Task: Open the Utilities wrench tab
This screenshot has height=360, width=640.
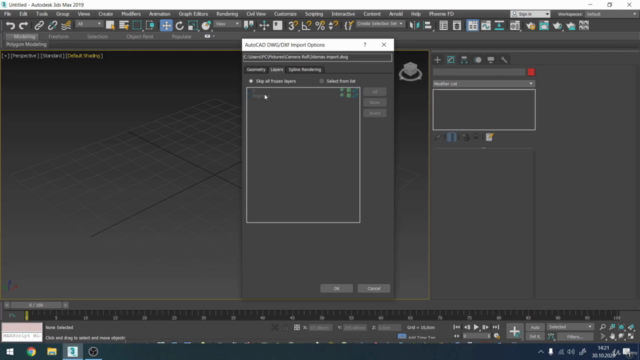Action: [x=504, y=60]
